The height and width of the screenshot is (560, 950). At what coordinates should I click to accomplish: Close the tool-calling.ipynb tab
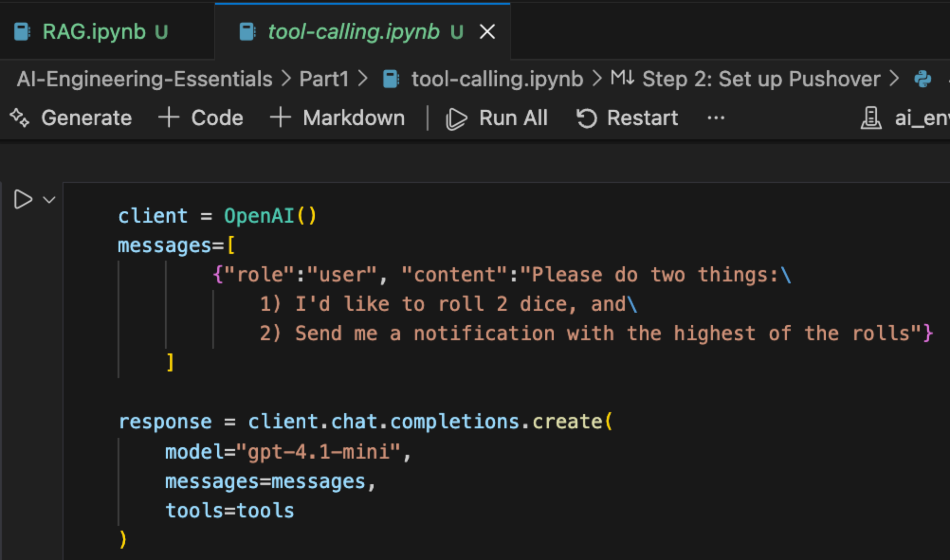coord(487,32)
